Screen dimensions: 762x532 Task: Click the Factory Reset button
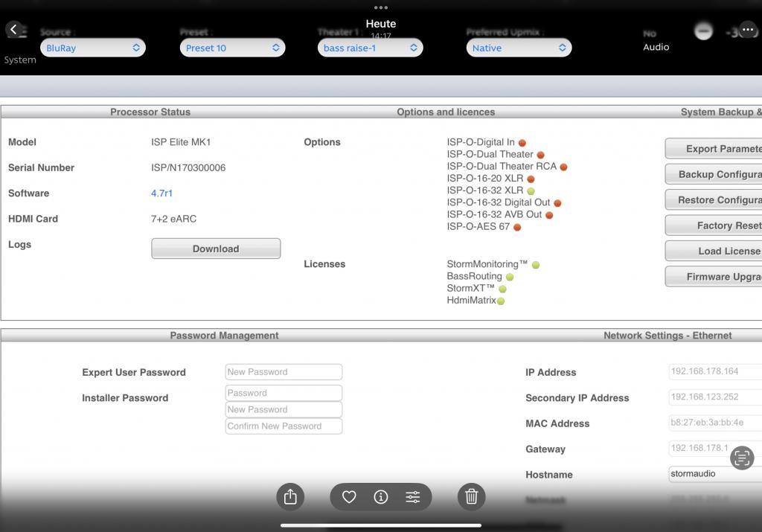(x=714, y=225)
